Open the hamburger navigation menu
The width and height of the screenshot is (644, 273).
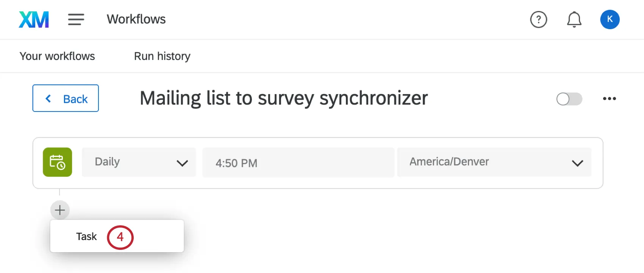click(76, 19)
